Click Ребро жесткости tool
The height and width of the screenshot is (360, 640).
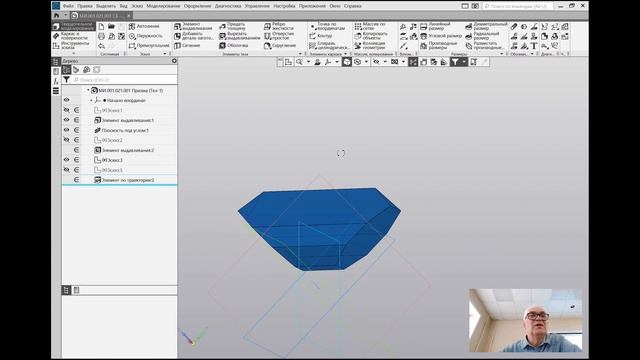(278, 27)
